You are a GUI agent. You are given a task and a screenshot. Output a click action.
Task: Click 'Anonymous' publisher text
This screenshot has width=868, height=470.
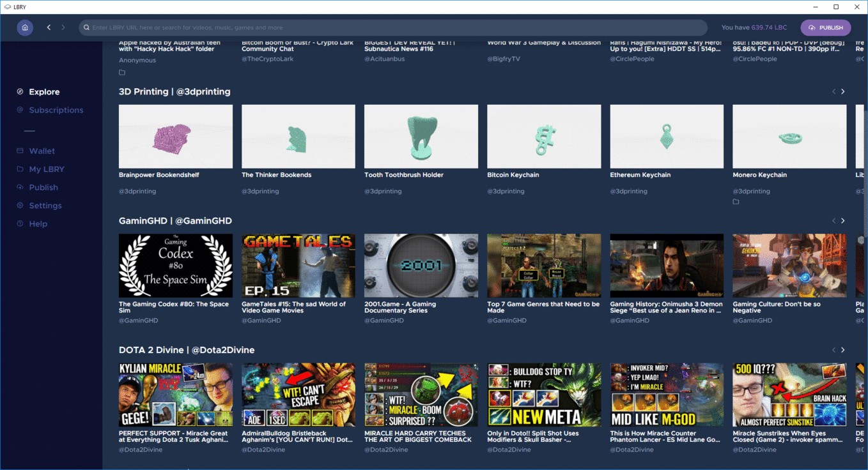click(x=137, y=60)
